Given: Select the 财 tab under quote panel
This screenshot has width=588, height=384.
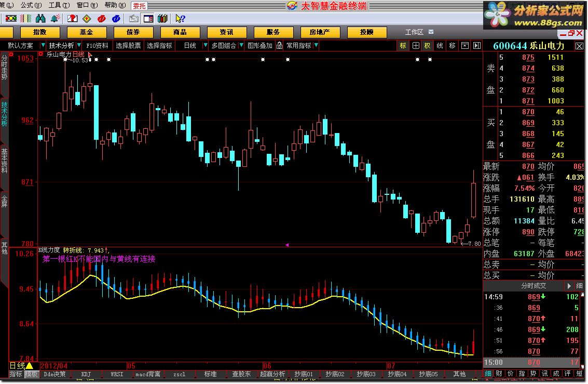Looking at the screenshot, I should 499,374.
